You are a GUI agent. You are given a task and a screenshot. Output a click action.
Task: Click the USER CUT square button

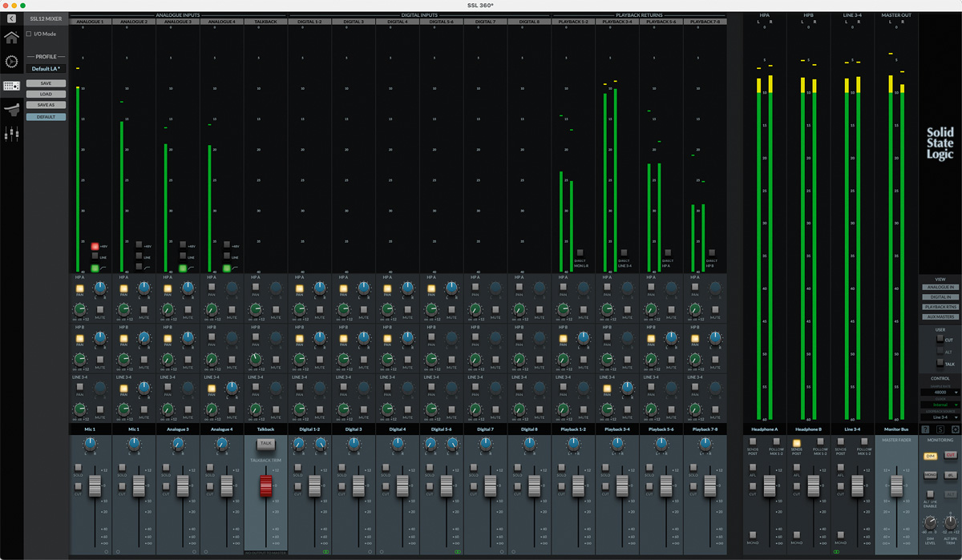[939, 340]
